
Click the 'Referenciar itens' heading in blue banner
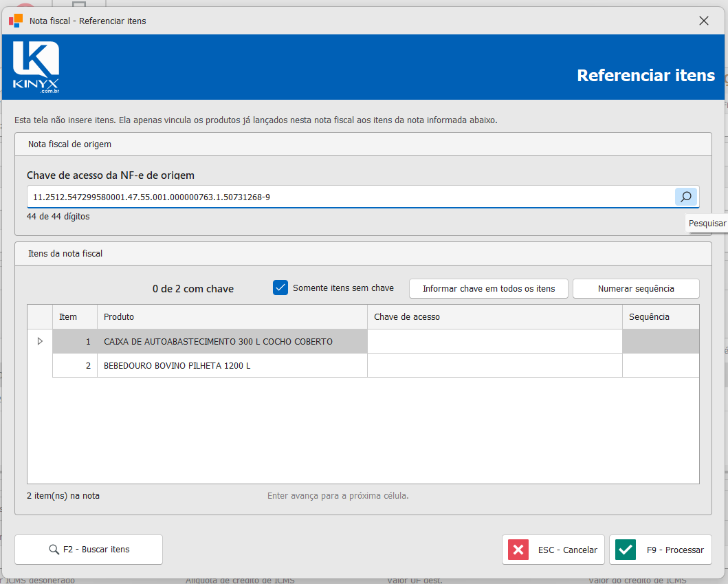646,75
